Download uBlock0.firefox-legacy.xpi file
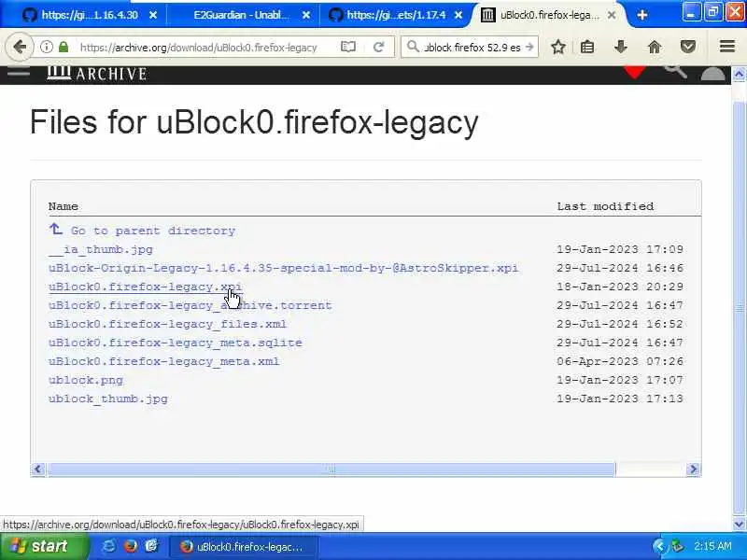 [x=146, y=287]
